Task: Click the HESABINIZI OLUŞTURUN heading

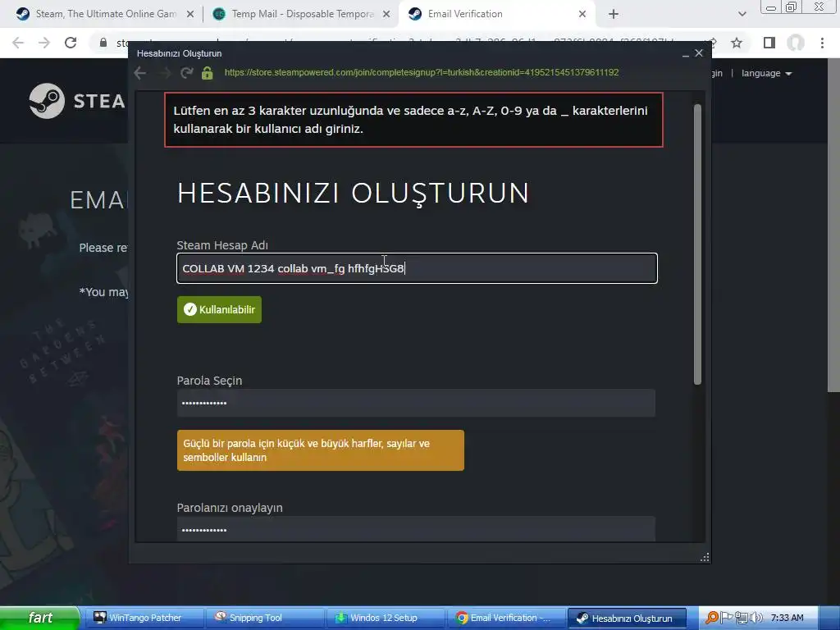Action: (353, 194)
